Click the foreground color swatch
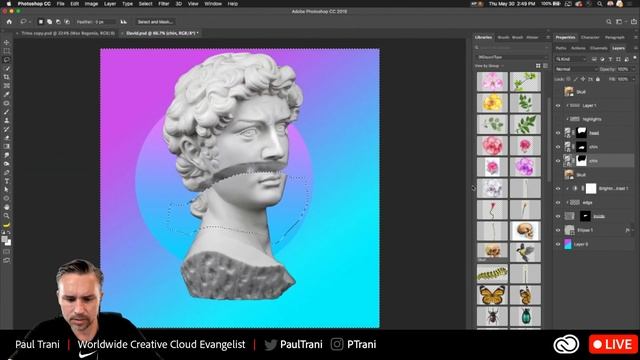The height and width of the screenshot is (360, 640). [x=4, y=240]
